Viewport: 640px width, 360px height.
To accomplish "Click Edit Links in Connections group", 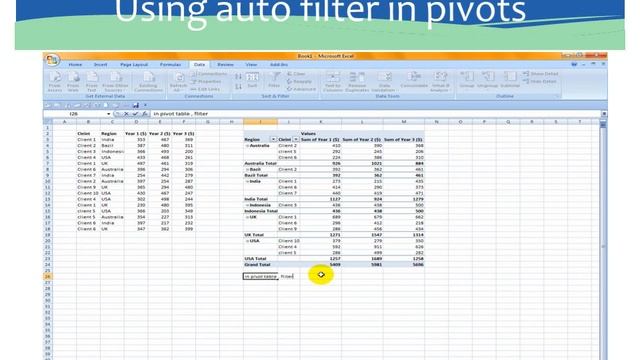I will [206, 89].
